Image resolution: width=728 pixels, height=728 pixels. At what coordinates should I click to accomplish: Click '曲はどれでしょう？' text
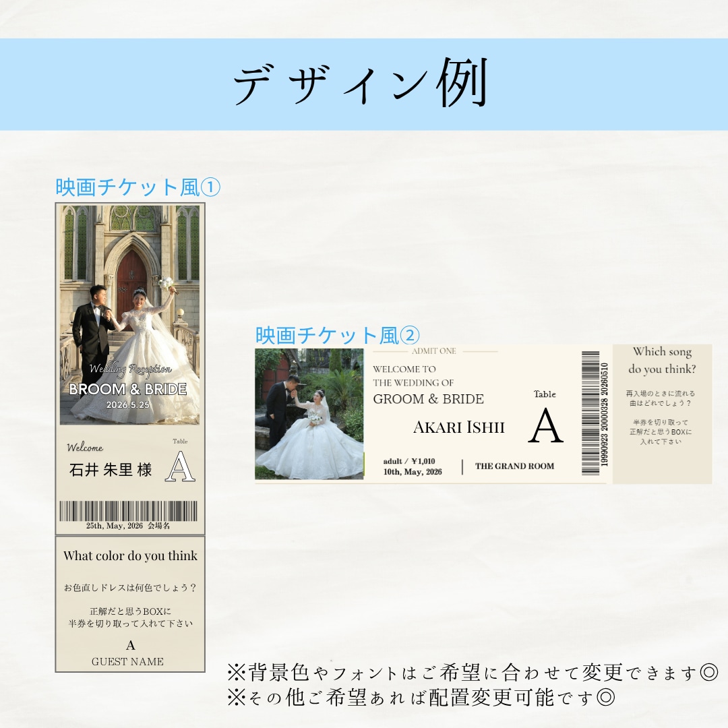pyautogui.click(x=660, y=403)
